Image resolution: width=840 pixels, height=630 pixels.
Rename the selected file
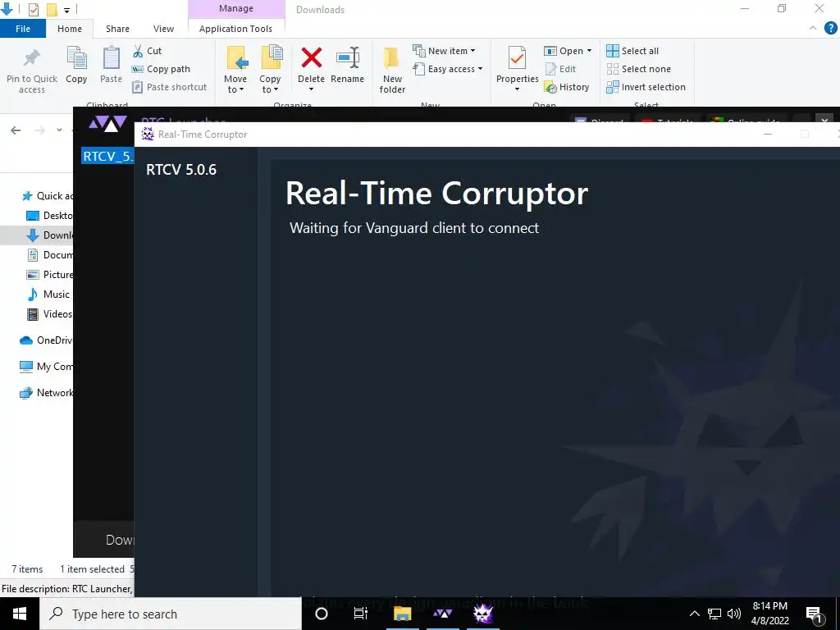point(347,66)
